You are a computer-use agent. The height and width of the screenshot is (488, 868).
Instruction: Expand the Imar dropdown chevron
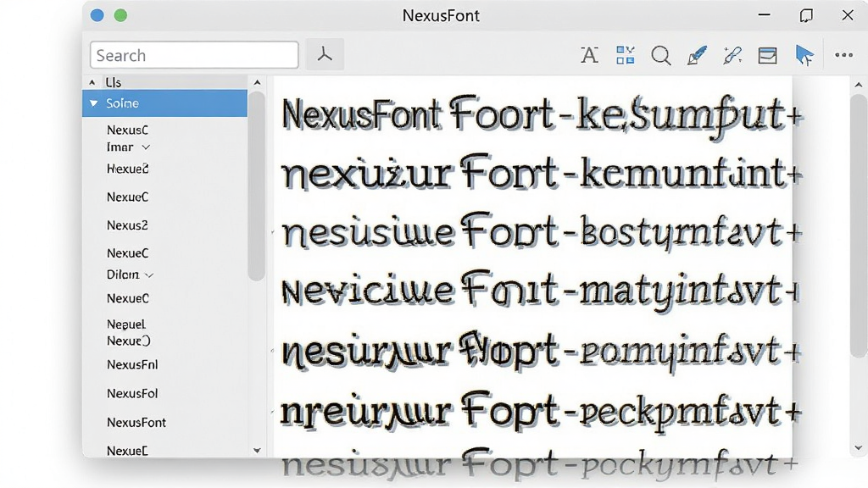[146, 147]
